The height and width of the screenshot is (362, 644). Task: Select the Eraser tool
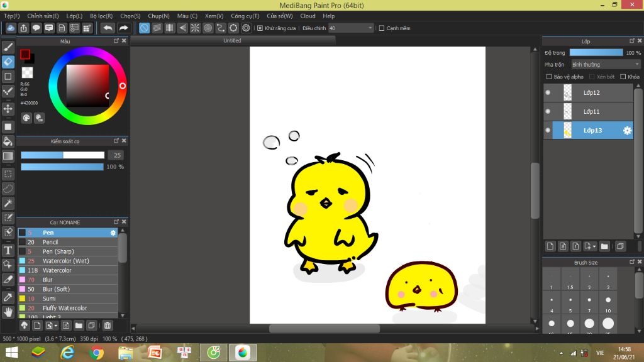[x=8, y=62]
